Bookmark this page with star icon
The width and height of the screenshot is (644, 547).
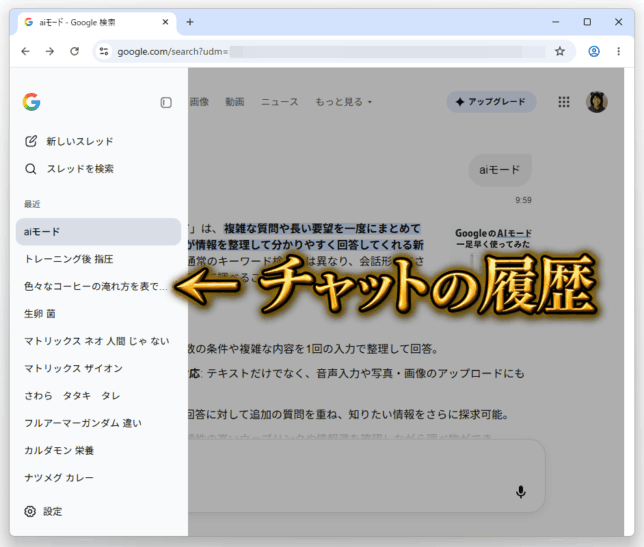point(560,51)
